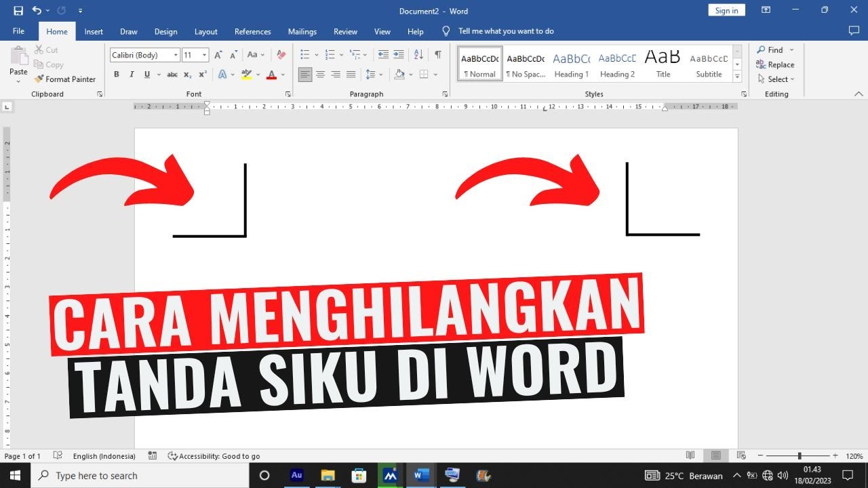Toggle Show/Hide paragraph marks
Image resolution: width=868 pixels, height=488 pixels.
[438, 55]
